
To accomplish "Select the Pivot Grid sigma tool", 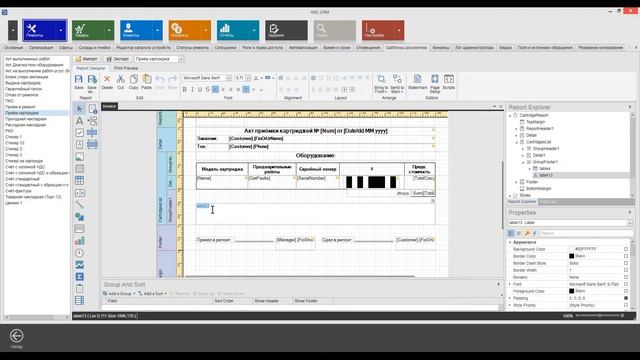I will pyautogui.click(x=80, y=277).
